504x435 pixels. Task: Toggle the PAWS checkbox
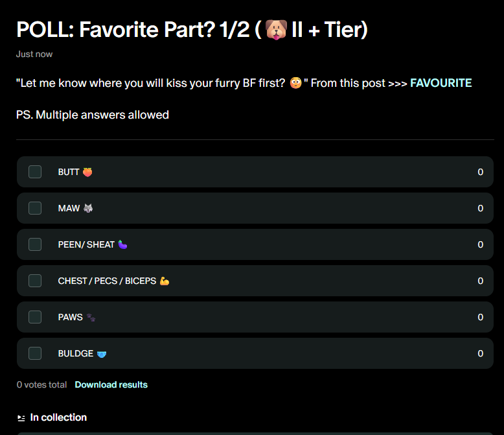35,317
